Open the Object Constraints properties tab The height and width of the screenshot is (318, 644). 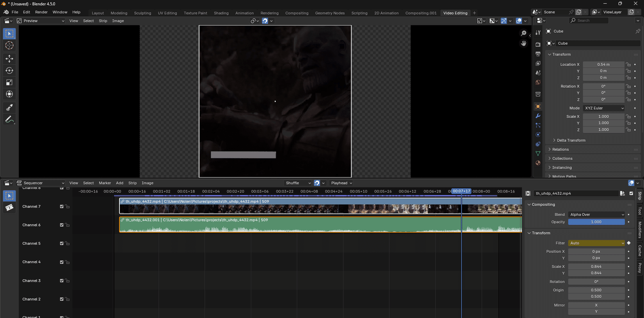(x=538, y=144)
